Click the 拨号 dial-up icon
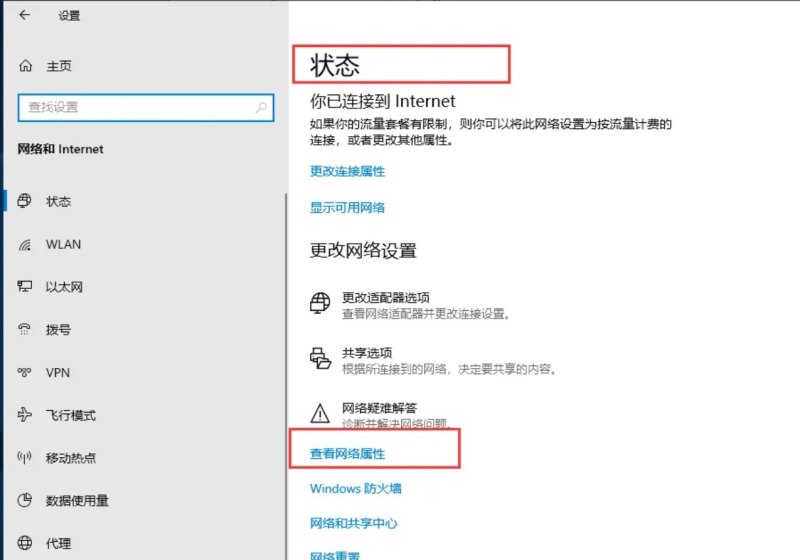Screen dimensions: 800x560 pyautogui.click(x=24, y=329)
